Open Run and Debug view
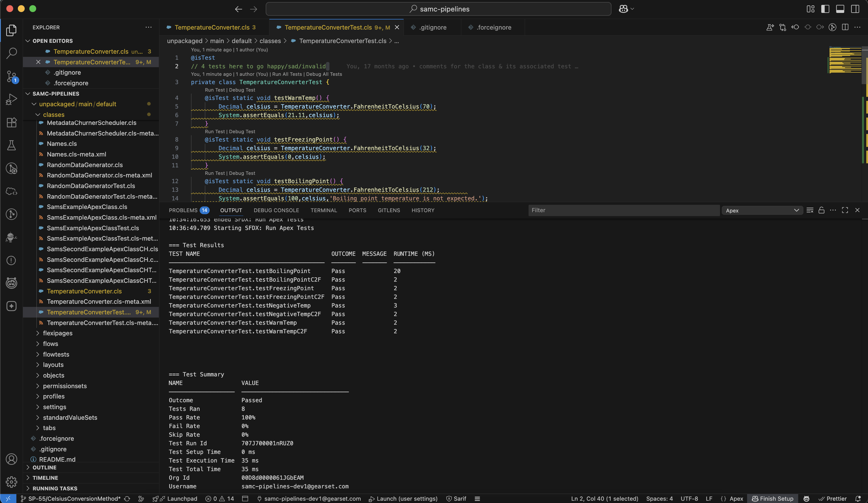The image size is (868, 503). click(x=11, y=100)
